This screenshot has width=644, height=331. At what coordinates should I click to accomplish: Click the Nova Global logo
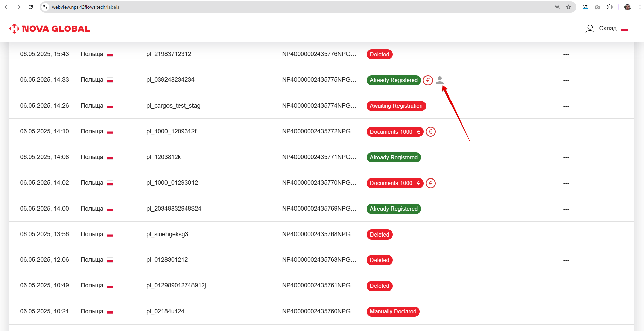[x=50, y=29]
